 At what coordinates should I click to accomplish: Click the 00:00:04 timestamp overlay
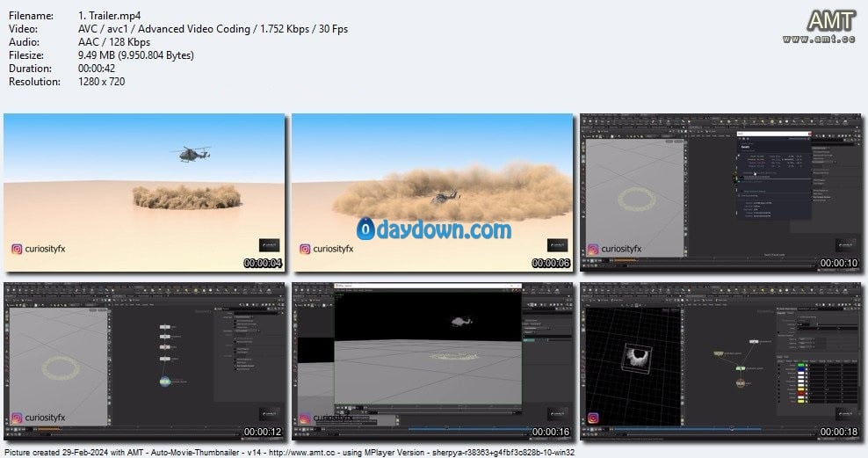(263, 263)
